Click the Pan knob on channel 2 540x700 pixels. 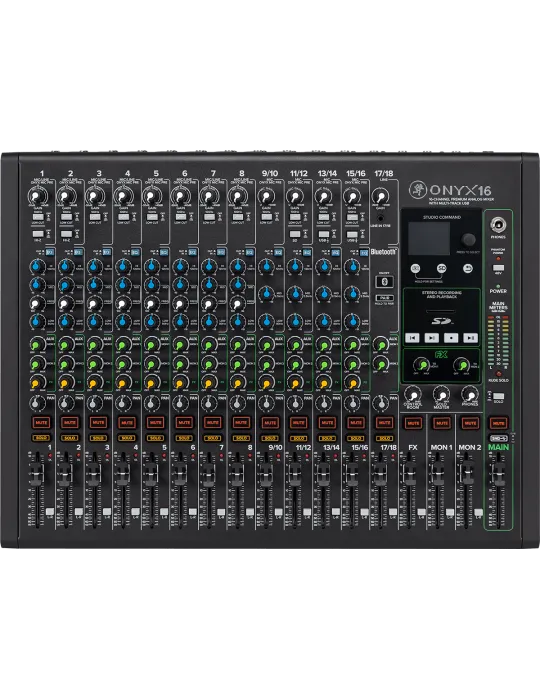(66, 404)
